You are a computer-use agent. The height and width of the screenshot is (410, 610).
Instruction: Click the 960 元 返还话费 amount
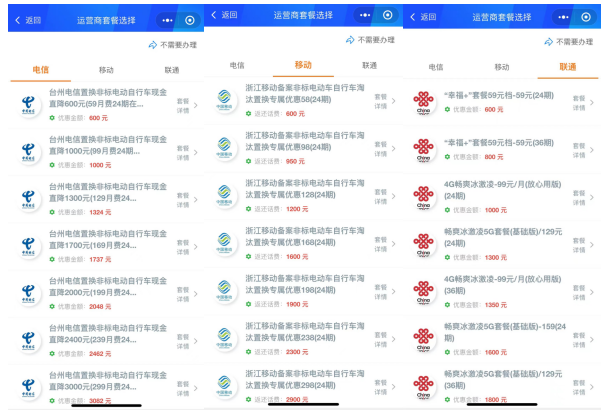click(x=295, y=161)
